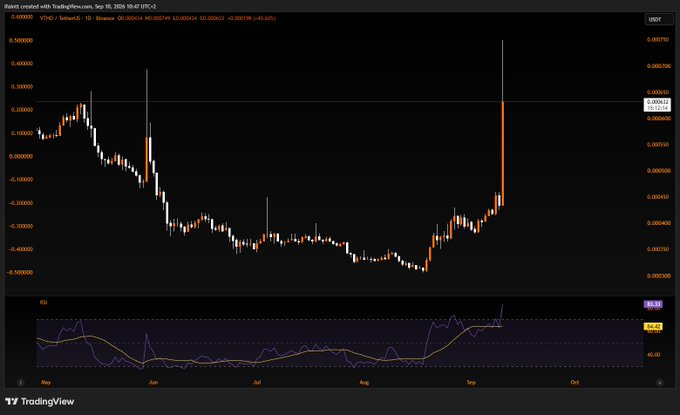Click the Oct label on time axis
This screenshot has width=680, height=415.
pyautogui.click(x=575, y=382)
